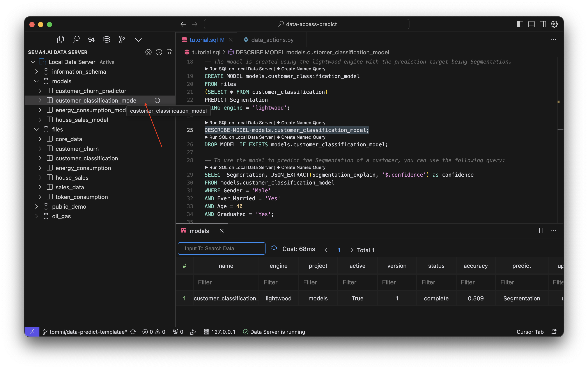Click the DESCRIBE MODEL breadcrumb item

pos(309,52)
